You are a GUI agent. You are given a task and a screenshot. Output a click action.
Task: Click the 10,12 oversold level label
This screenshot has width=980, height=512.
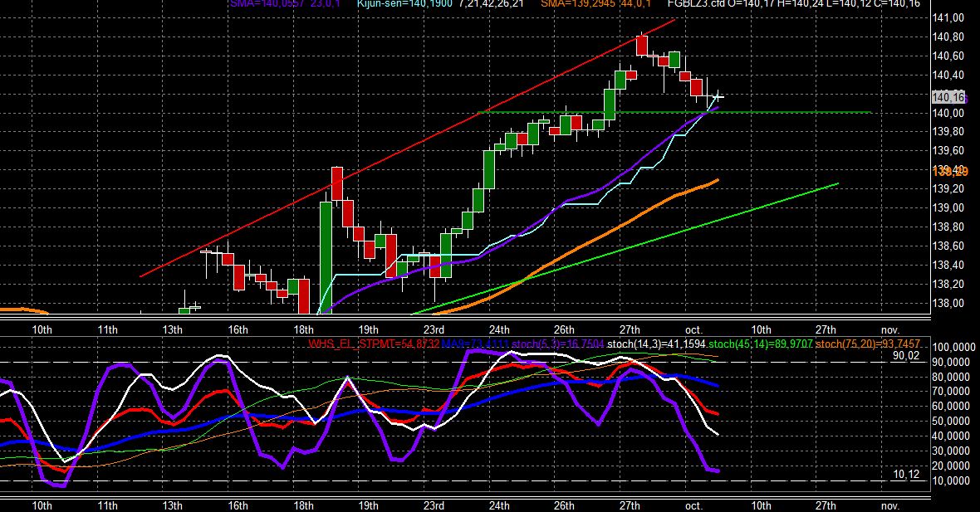(906, 475)
